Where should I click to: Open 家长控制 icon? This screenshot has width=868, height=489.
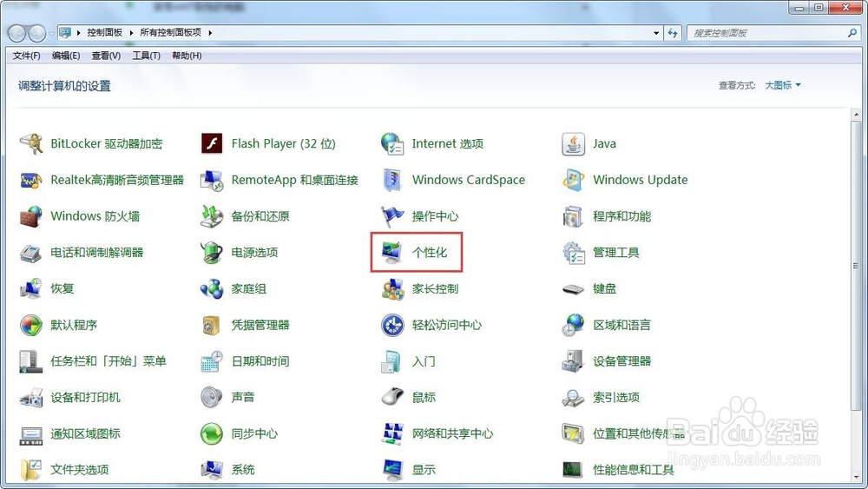pos(392,289)
